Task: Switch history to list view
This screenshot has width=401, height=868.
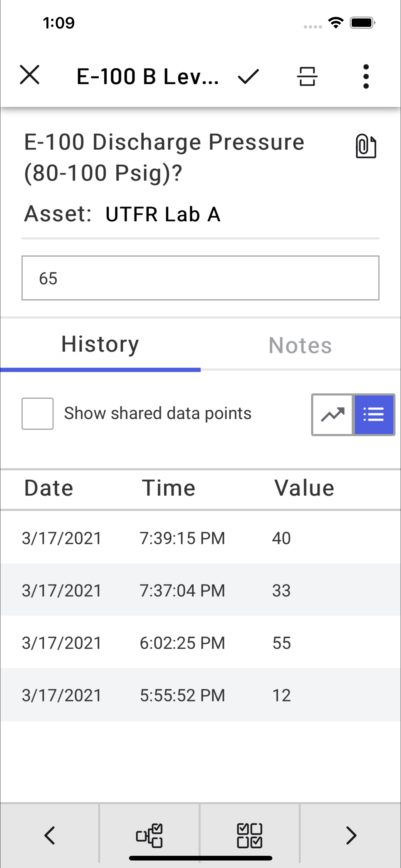Action: click(x=374, y=414)
